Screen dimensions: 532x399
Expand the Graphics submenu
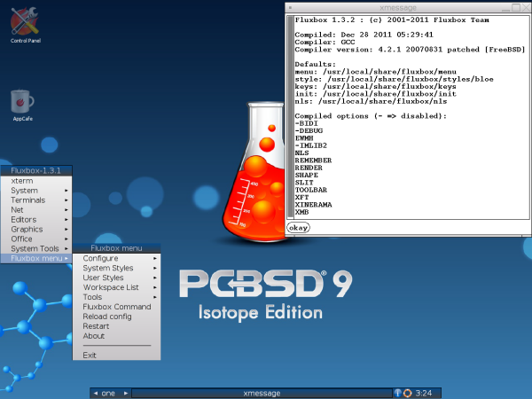point(36,229)
